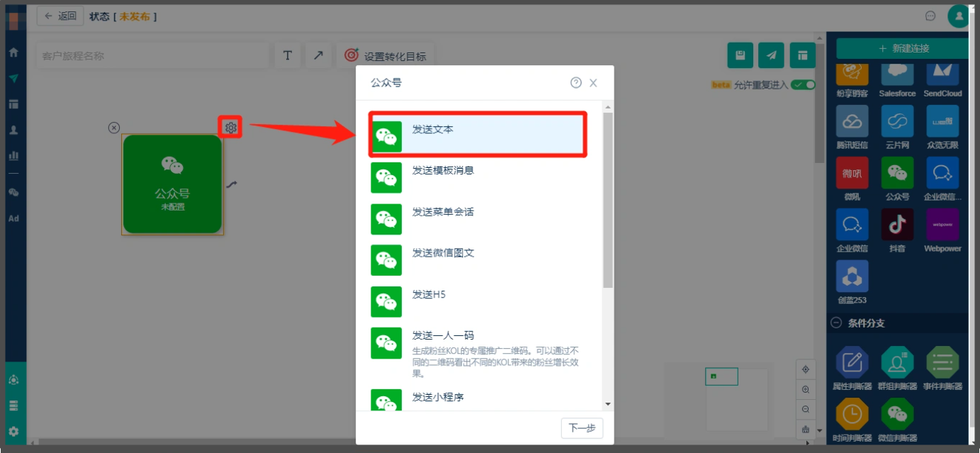Click the 新建连接 button
Screen dimensions: 980x453
[x=902, y=48]
